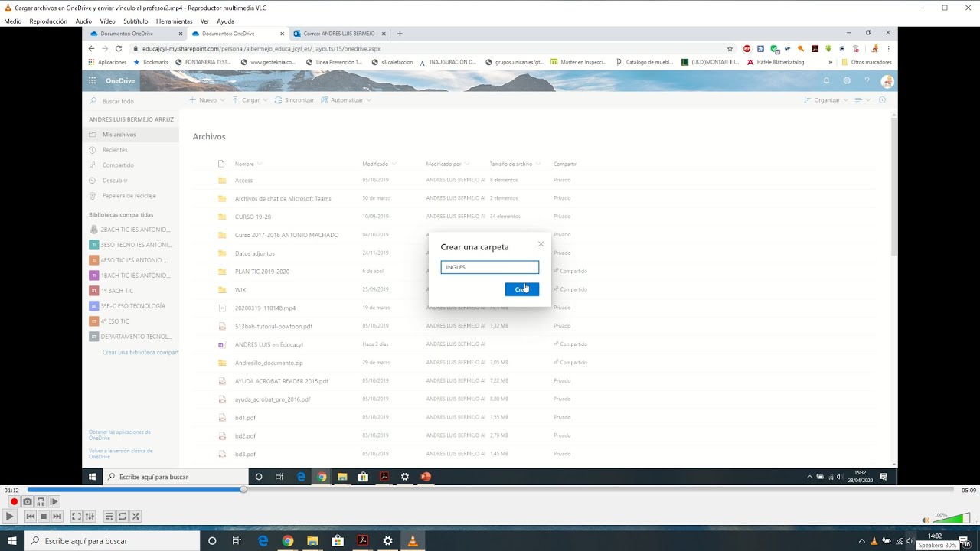Open the CURSO 19-20 folder
Screen dimensions: 980x551
[x=253, y=217]
